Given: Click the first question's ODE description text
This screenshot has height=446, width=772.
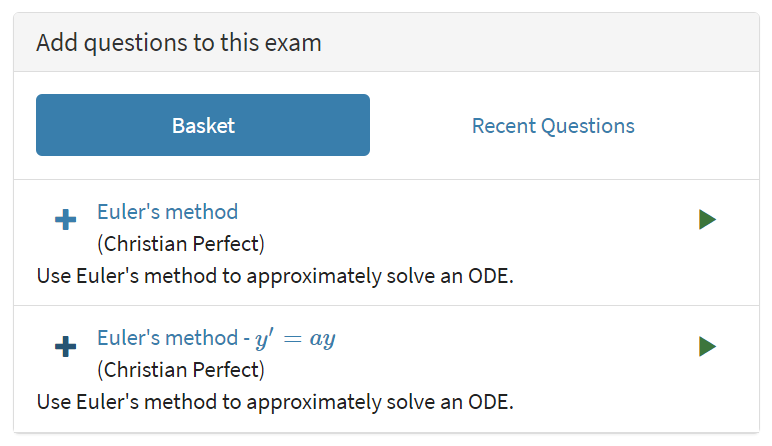Looking at the screenshot, I should pos(275,276).
